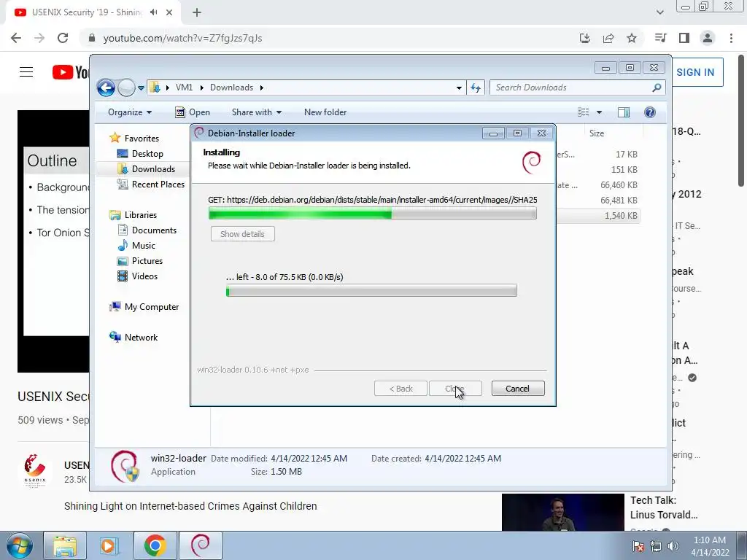Click the Back button in installer dialog

tap(400, 389)
